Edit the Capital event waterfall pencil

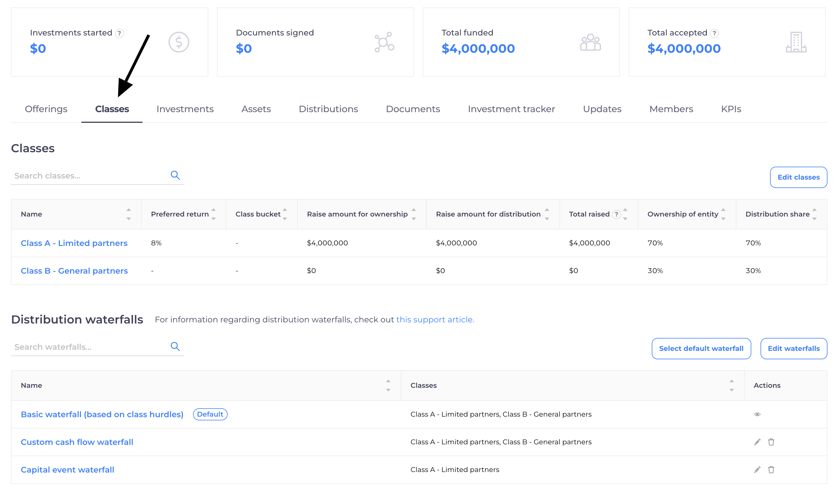coord(757,470)
